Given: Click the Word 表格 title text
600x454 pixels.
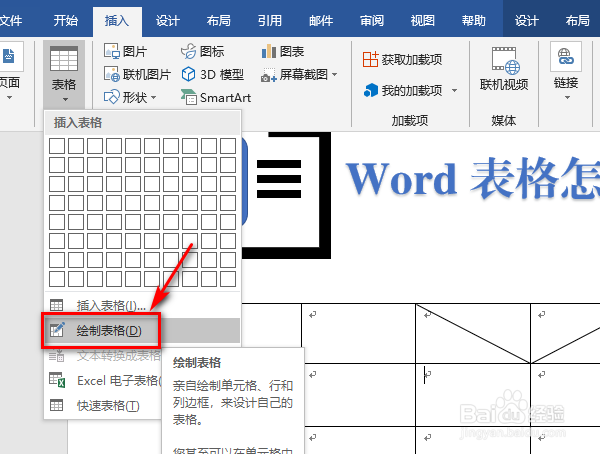Looking at the screenshot, I should tap(473, 178).
